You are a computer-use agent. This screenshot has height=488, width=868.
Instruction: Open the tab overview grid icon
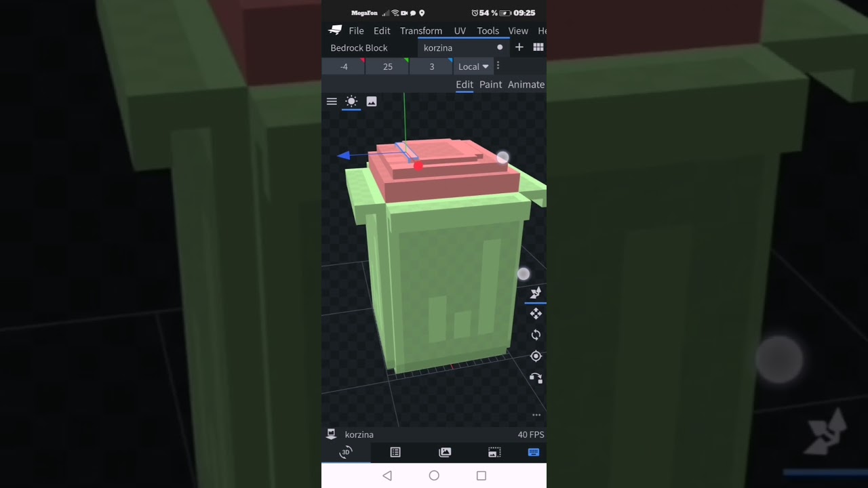(538, 47)
